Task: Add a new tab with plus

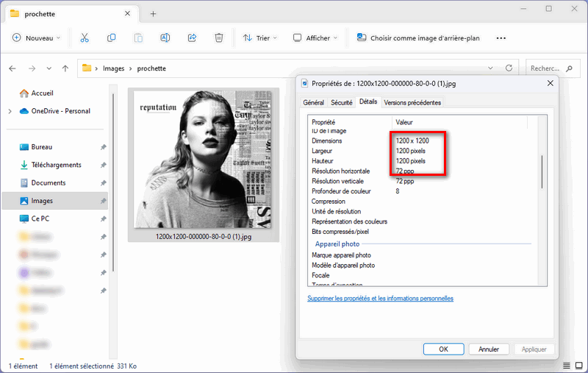Action: tap(153, 14)
